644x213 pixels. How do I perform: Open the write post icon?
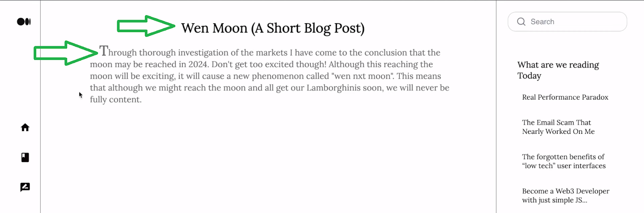click(25, 187)
